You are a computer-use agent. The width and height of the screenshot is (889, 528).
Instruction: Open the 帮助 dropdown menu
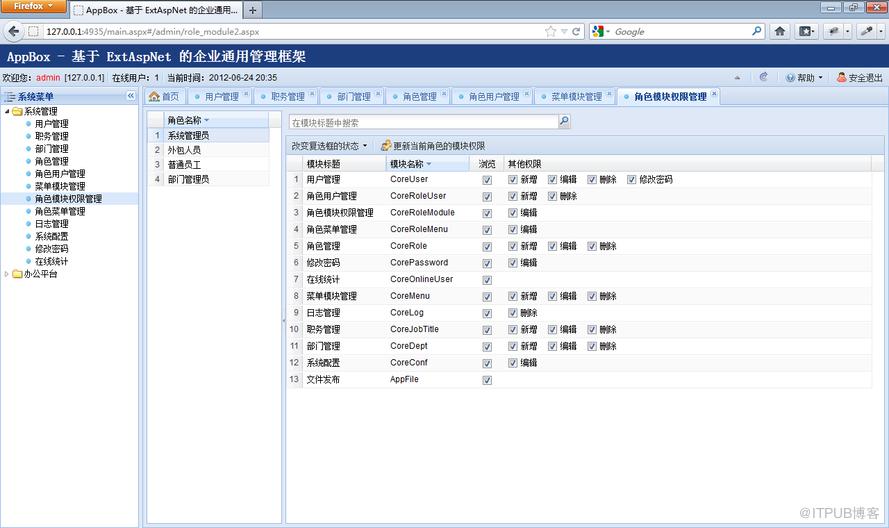[804, 78]
